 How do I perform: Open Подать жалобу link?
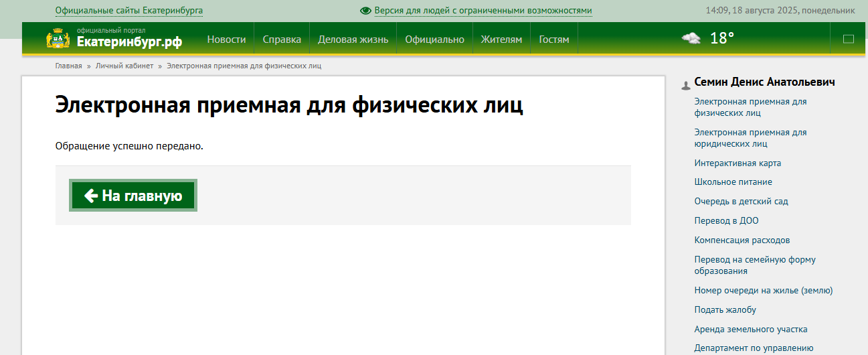click(x=725, y=309)
